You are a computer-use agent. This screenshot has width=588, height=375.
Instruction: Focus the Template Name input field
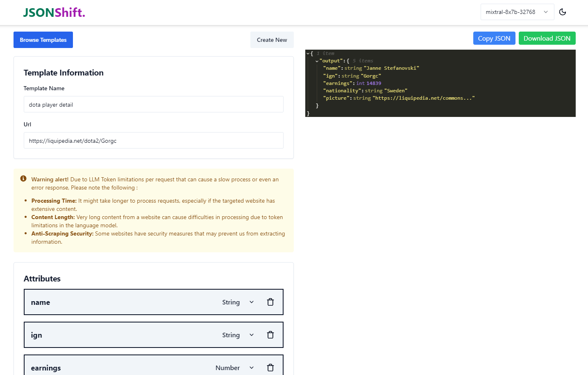pyautogui.click(x=154, y=104)
